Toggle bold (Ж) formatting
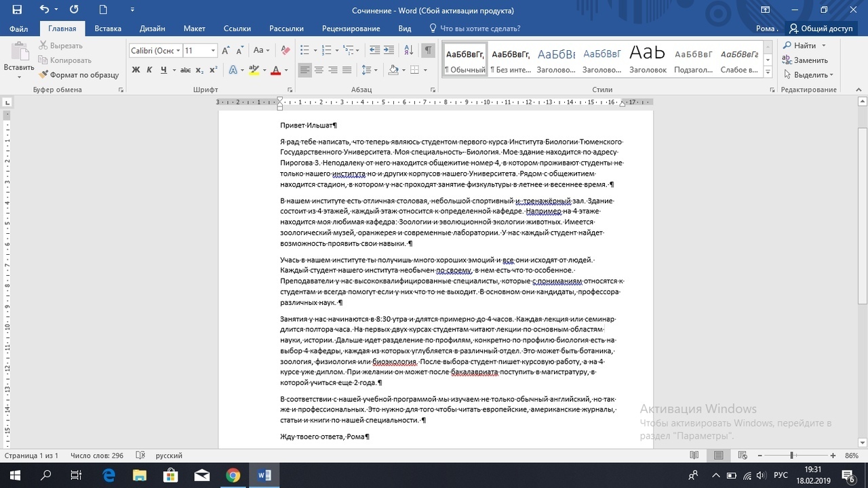The width and height of the screenshot is (868, 488). (136, 70)
